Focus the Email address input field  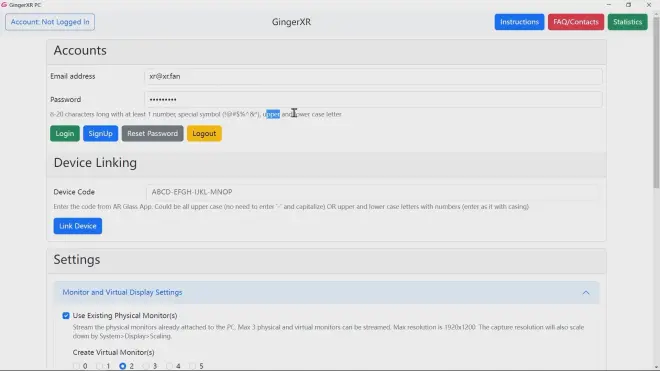pos(373,76)
